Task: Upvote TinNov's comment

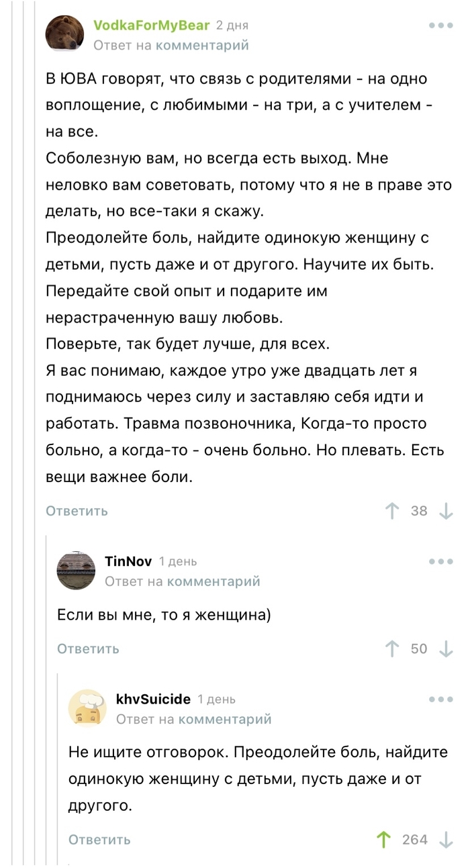Action: click(x=391, y=648)
